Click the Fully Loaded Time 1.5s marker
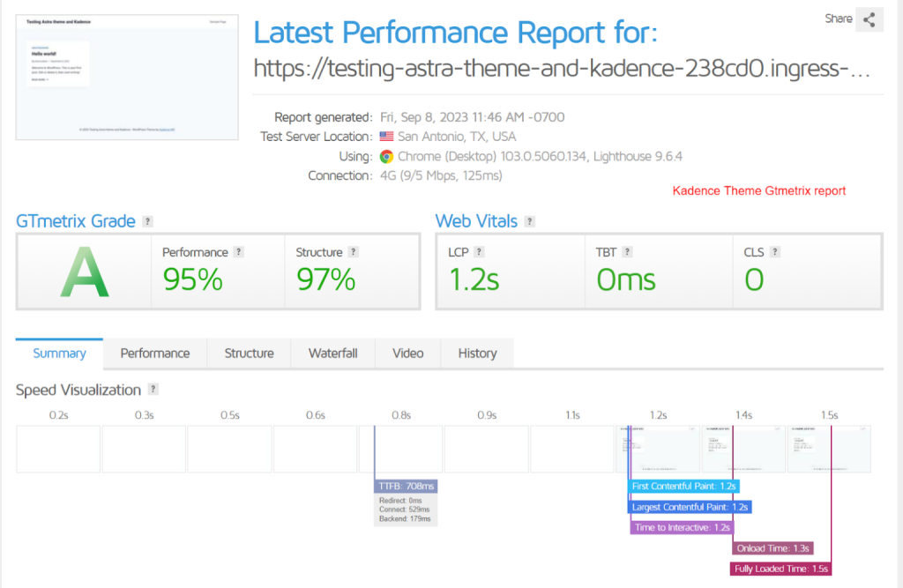The width and height of the screenshot is (903, 588). pyautogui.click(x=780, y=569)
